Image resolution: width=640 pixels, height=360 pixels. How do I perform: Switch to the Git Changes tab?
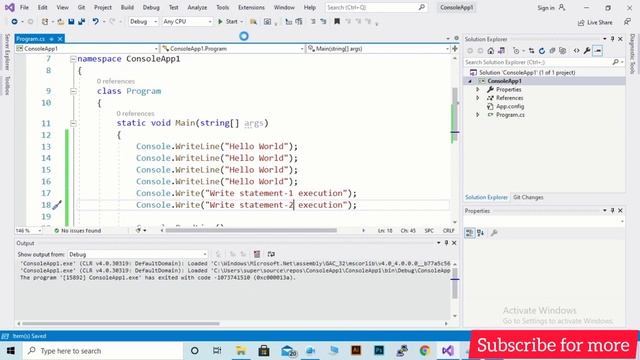click(528, 197)
